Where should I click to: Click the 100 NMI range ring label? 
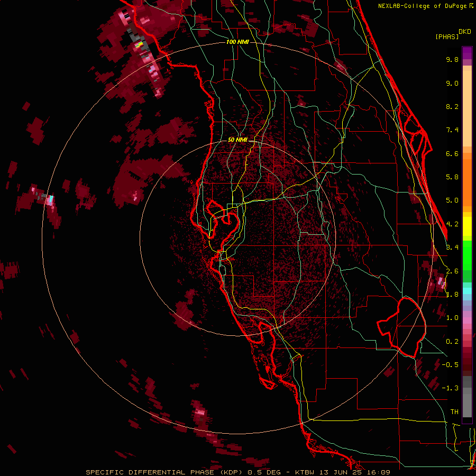[x=237, y=42]
